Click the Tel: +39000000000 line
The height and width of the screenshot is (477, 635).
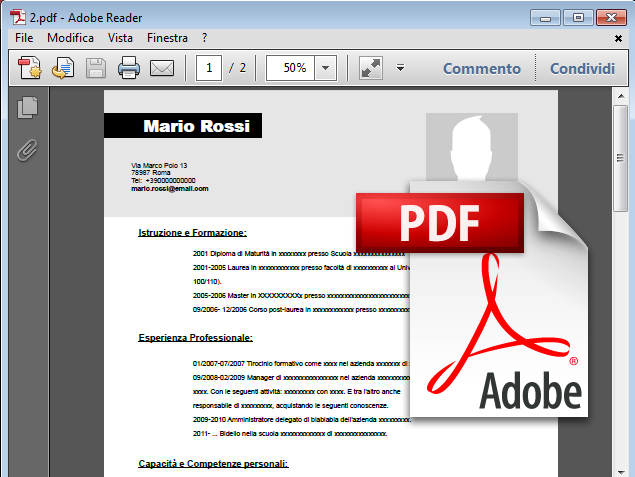[163, 181]
